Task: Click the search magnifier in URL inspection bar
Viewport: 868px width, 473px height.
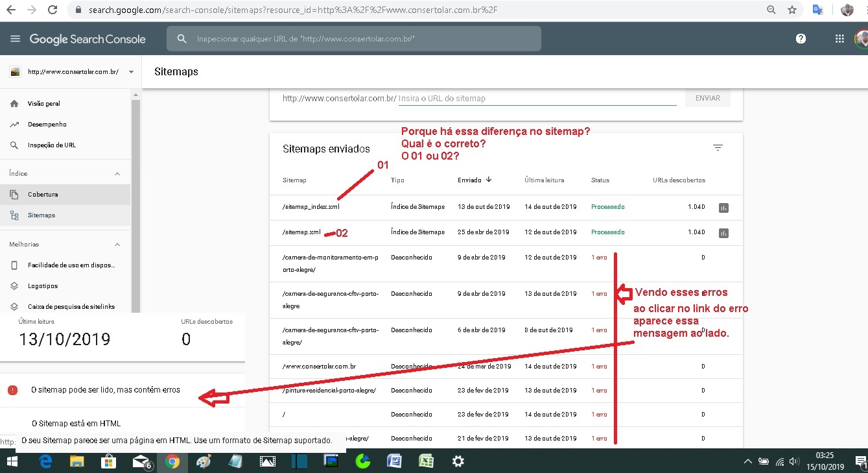Action: point(182,39)
